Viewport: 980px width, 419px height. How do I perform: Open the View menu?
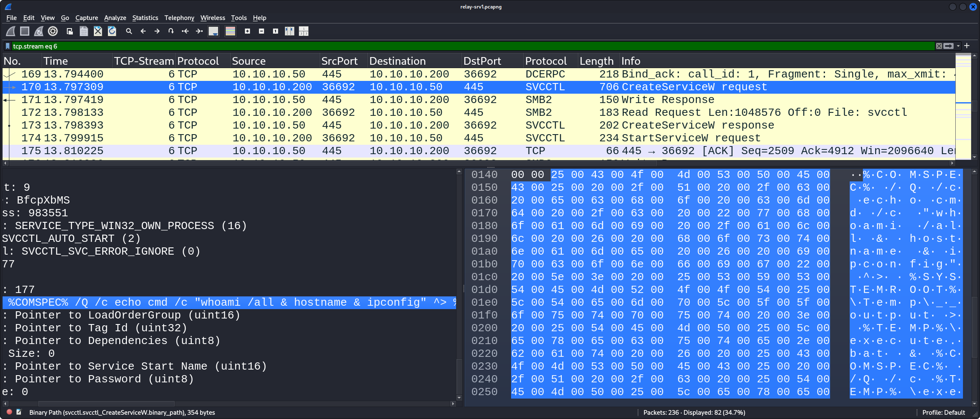pyautogui.click(x=48, y=18)
